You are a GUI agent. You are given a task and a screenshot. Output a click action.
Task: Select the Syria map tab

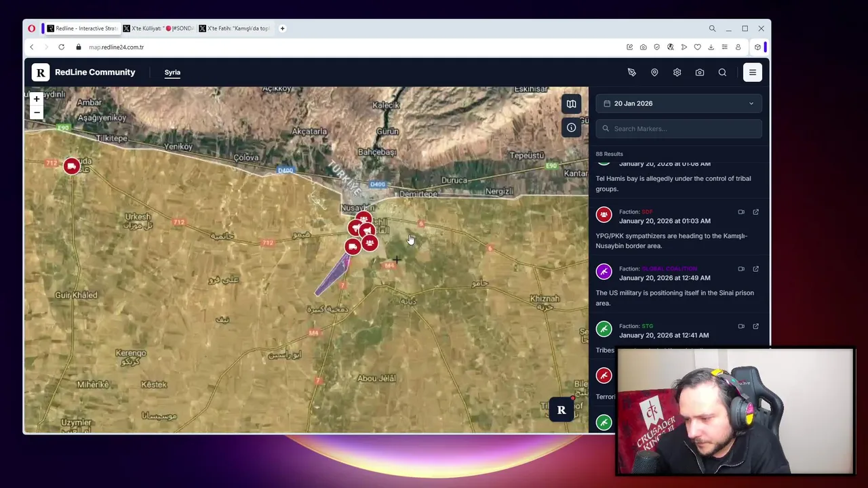[x=172, y=73]
